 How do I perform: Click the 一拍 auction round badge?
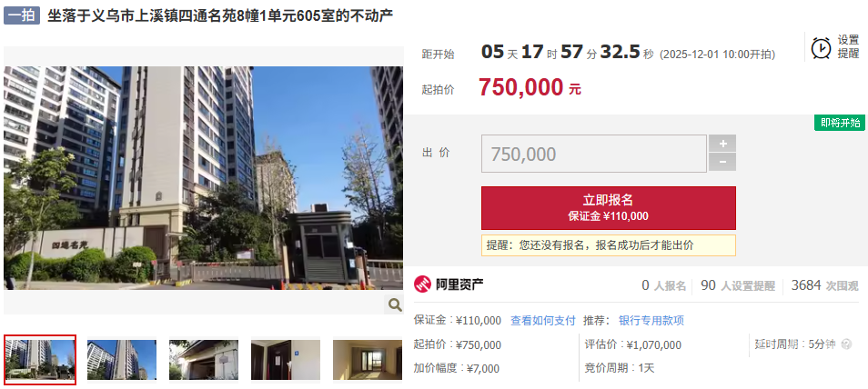tap(22, 15)
